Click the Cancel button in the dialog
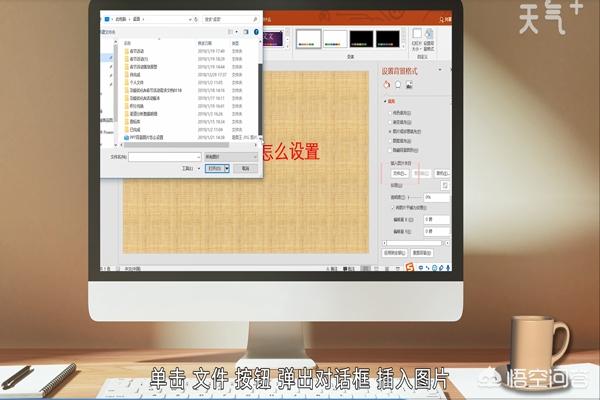 [x=245, y=168]
